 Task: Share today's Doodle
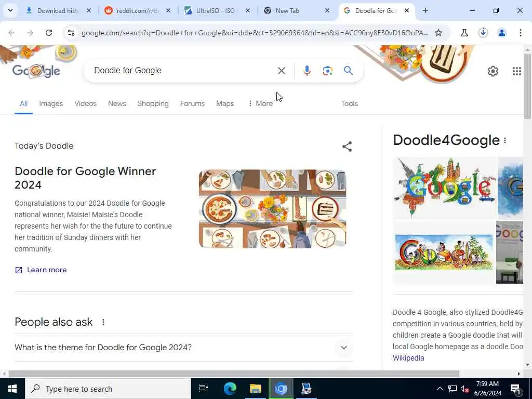coord(347,147)
